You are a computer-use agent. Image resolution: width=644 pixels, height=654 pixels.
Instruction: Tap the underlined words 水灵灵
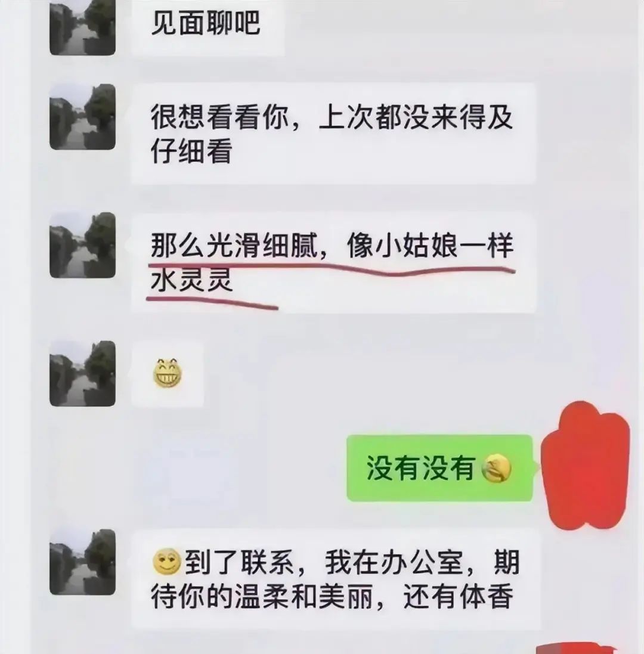191,279
